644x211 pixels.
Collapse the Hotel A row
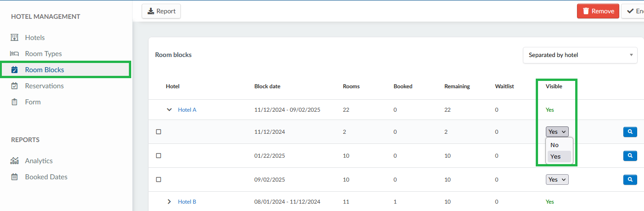(x=169, y=110)
